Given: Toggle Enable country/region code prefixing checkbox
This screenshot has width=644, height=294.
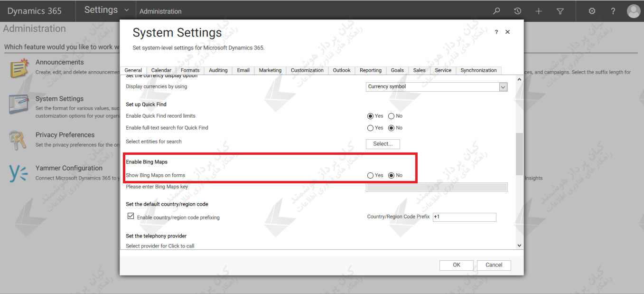Looking at the screenshot, I should point(131,216).
